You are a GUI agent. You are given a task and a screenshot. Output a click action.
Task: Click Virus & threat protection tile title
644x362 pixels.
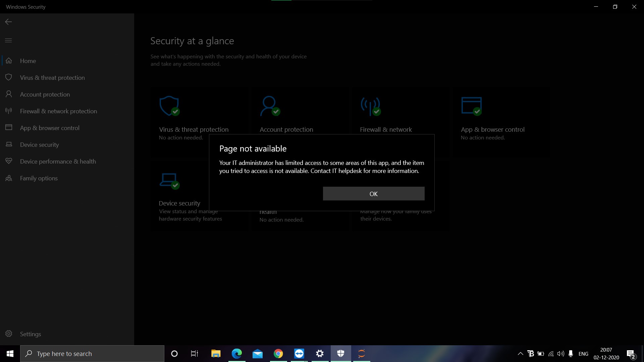[x=194, y=129]
